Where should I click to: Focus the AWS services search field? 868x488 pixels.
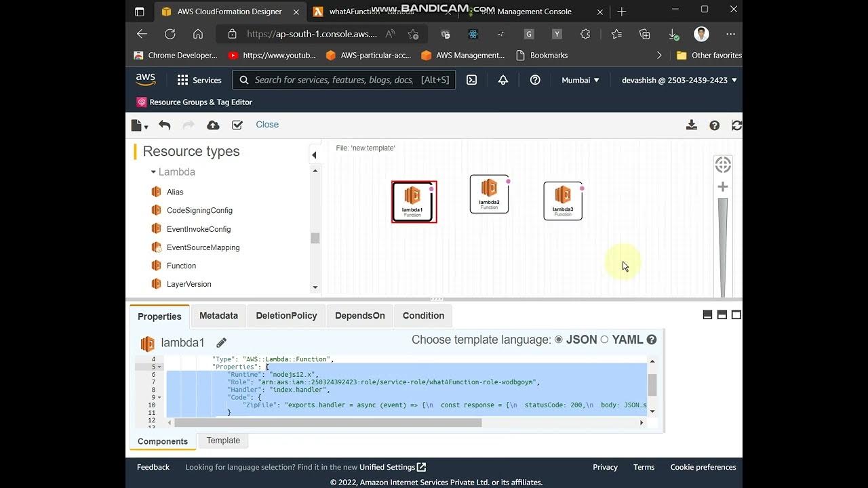tap(344, 80)
